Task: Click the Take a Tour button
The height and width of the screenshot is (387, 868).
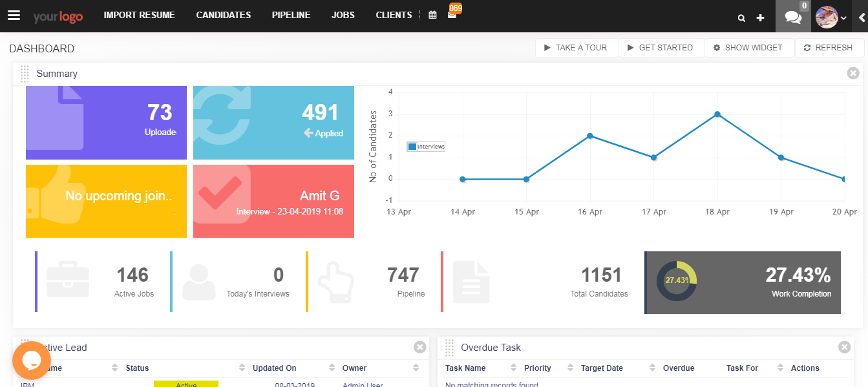Action: 577,48
